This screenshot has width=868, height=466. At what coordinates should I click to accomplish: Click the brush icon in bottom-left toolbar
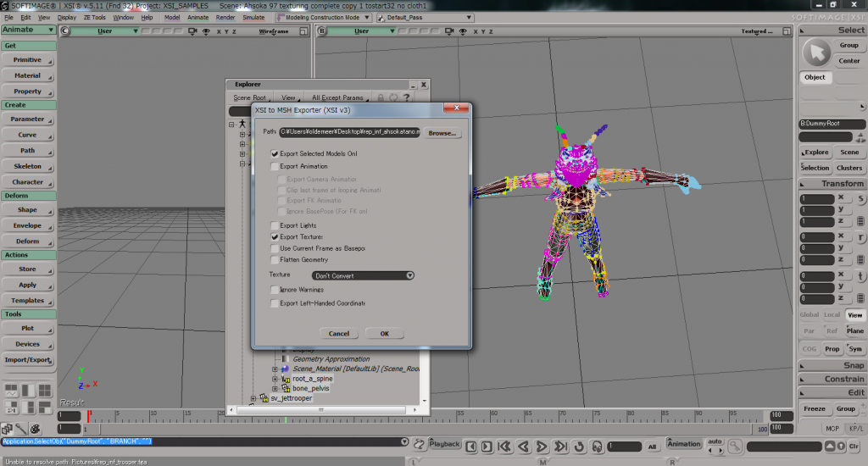tap(21, 429)
